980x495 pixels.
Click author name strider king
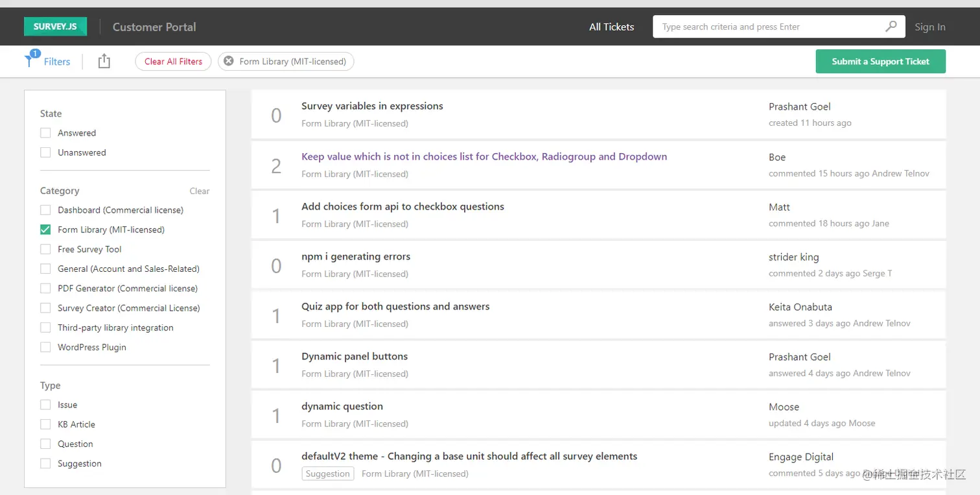[x=794, y=257]
